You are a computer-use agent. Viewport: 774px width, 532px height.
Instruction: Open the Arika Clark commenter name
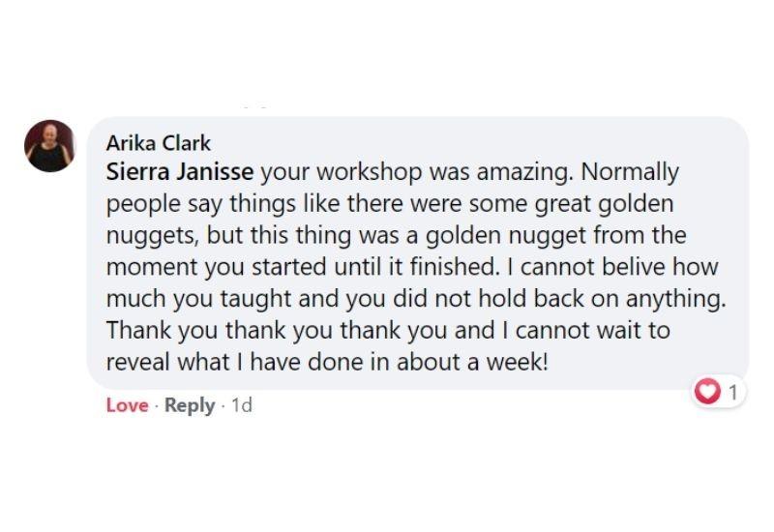(x=158, y=143)
